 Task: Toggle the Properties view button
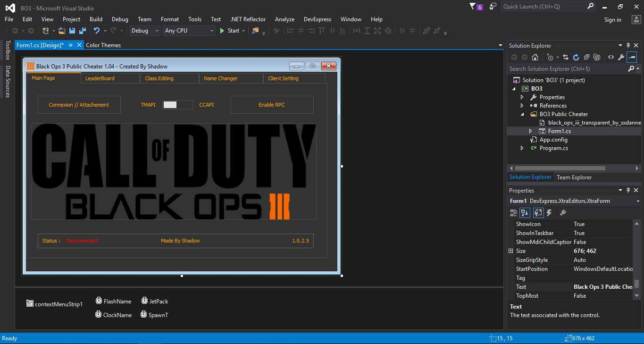coord(538,213)
